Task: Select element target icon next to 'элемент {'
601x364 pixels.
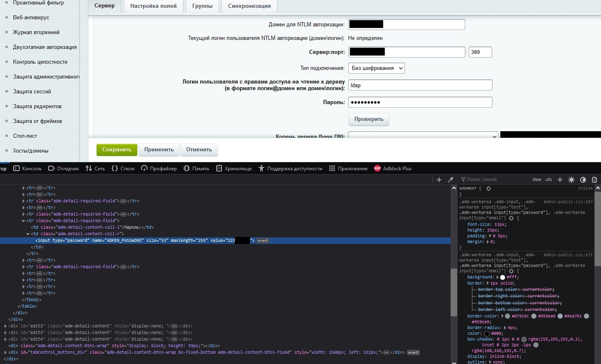Action: [x=488, y=188]
